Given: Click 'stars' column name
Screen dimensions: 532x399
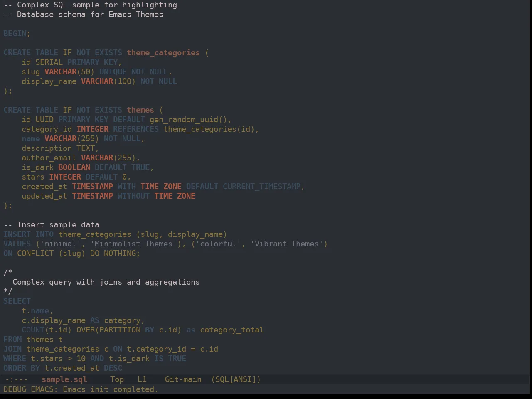Looking at the screenshot, I should [33, 177].
